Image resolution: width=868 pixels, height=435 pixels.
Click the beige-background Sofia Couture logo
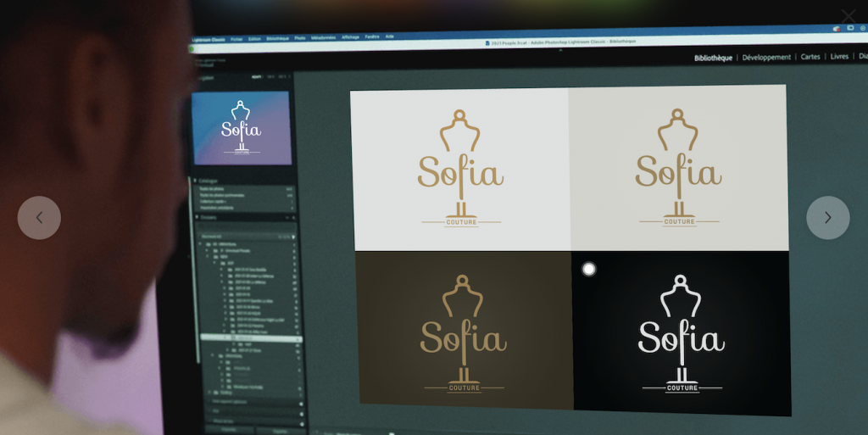[678, 168]
